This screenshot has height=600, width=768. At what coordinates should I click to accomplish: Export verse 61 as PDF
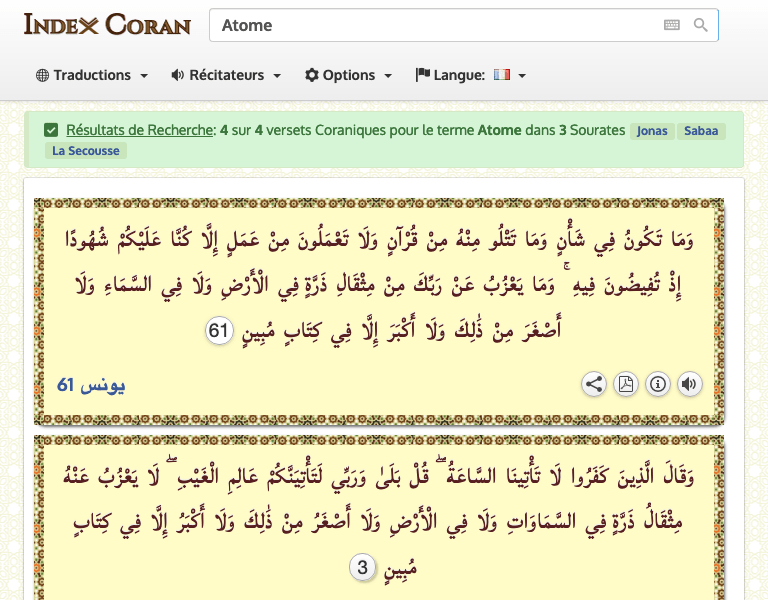coord(626,384)
